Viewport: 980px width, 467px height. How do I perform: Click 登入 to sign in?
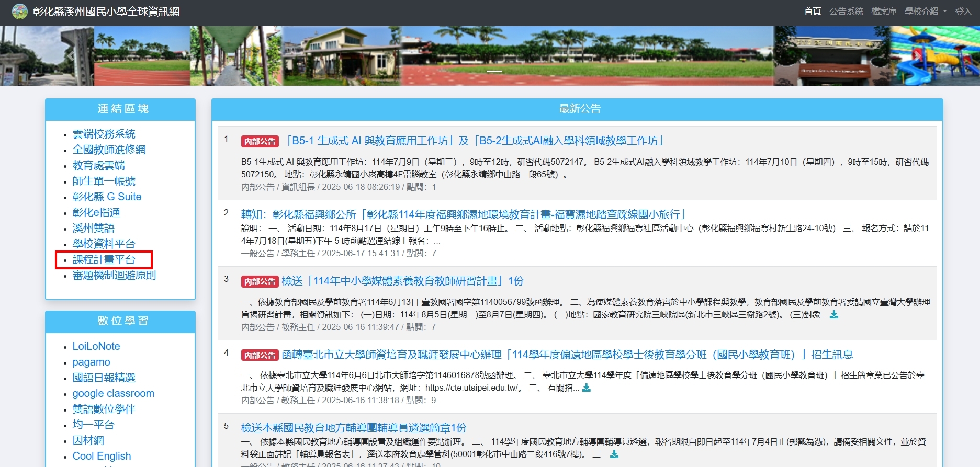pos(963,11)
